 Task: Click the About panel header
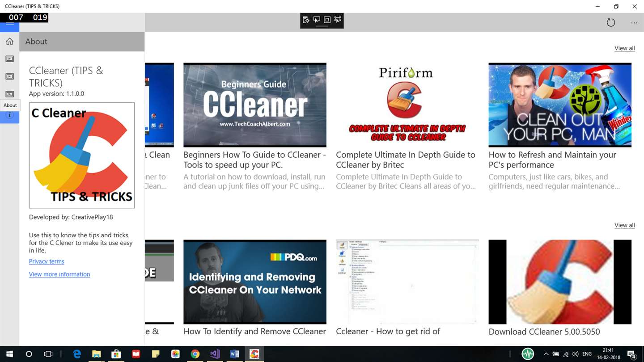coord(82,42)
